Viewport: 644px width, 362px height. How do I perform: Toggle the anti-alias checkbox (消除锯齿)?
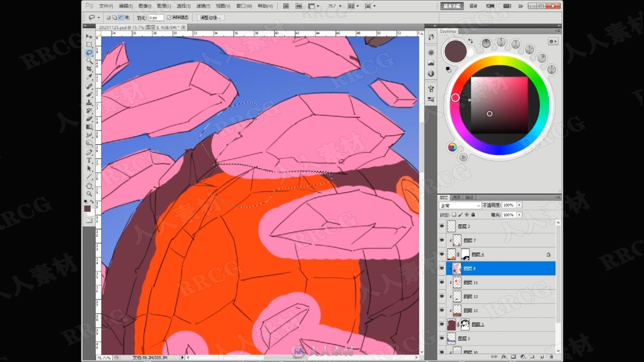click(169, 17)
